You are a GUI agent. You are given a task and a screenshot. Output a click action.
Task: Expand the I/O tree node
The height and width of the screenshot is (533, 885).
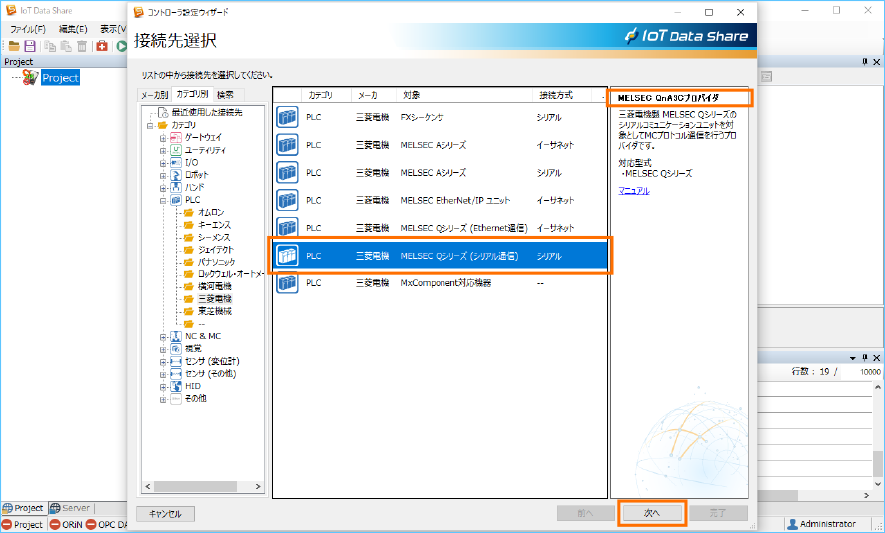tap(163, 163)
